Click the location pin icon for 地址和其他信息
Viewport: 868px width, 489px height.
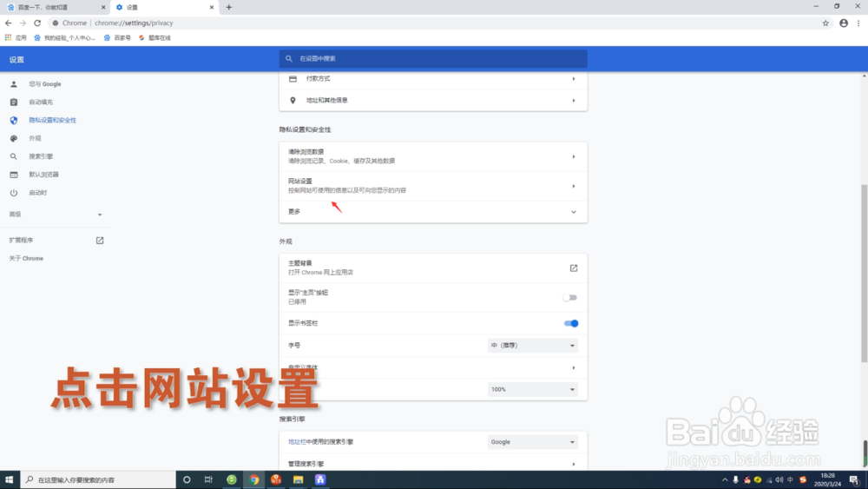pyautogui.click(x=293, y=100)
